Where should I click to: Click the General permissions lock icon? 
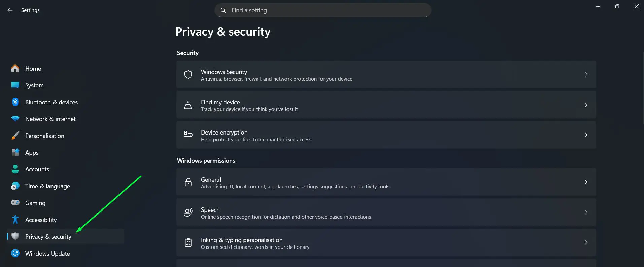(188, 182)
